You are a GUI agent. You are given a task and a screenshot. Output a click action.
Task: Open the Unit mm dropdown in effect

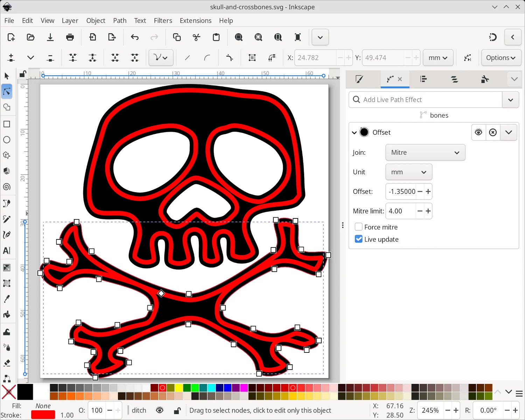pos(409,172)
